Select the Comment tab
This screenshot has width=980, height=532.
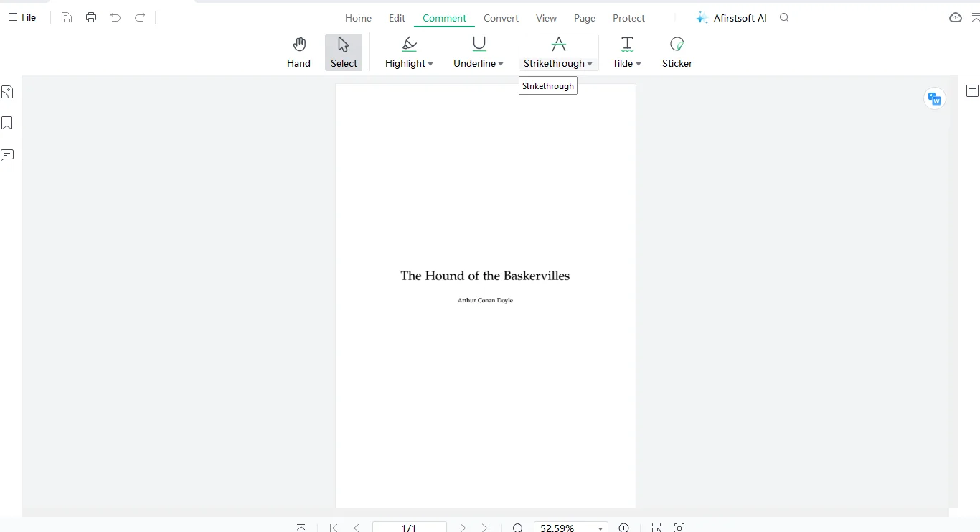(445, 18)
